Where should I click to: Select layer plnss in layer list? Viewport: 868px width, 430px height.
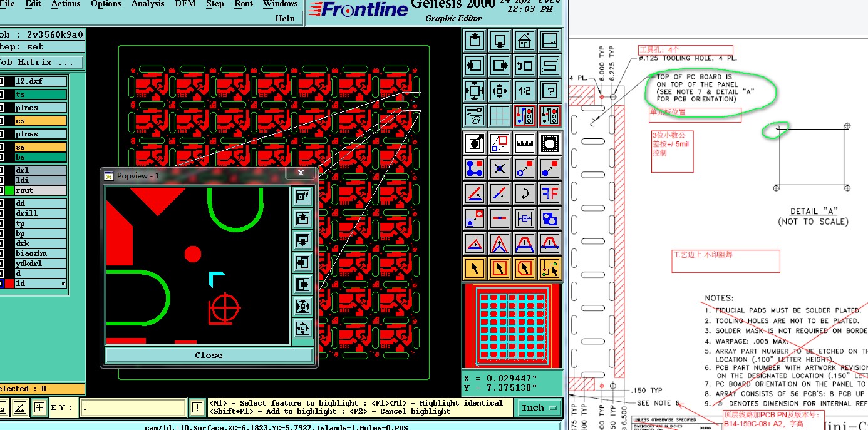pos(41,134)
